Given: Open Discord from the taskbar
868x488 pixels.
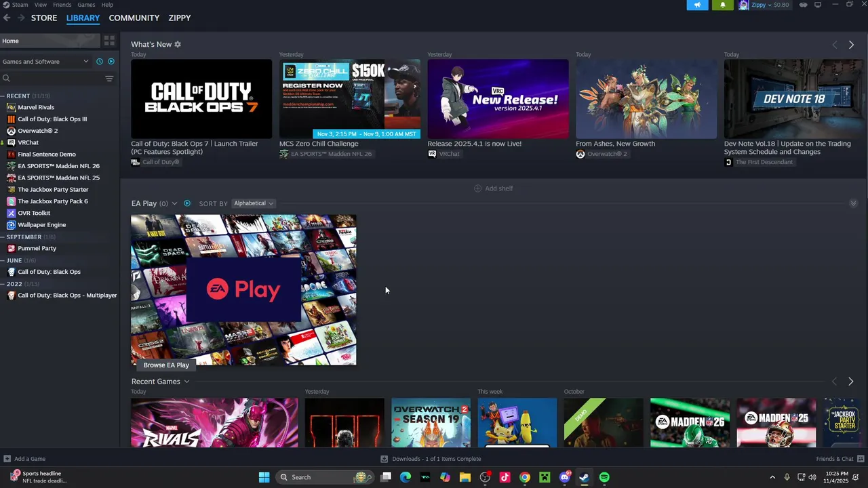Looking at the screenshot, I should pos(565,477).
